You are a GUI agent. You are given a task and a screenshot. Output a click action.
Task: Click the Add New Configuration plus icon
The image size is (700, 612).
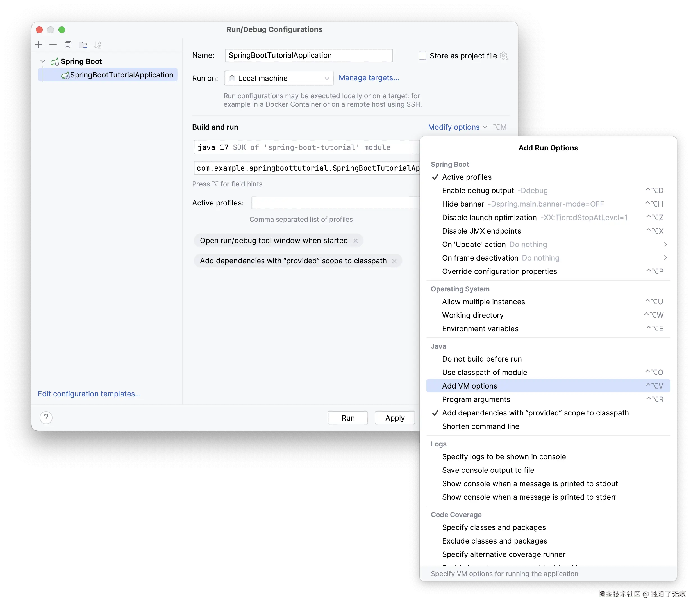(x=38, y=45)
